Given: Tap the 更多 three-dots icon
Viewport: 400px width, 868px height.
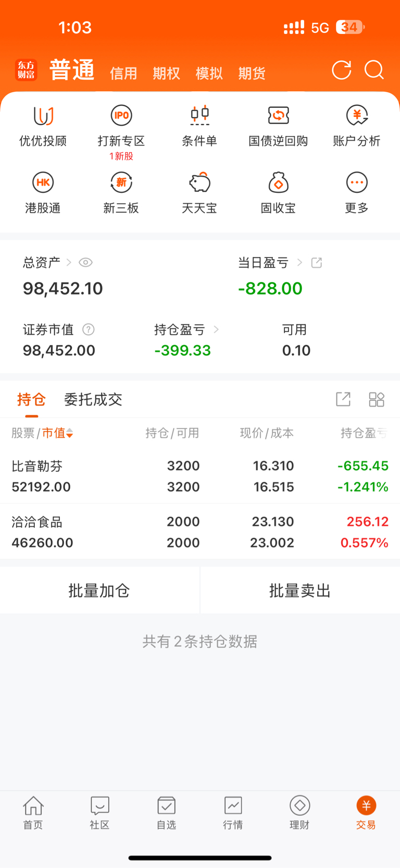Looking at the screenshot, I should pyautogui.click(x=357, y=182).
